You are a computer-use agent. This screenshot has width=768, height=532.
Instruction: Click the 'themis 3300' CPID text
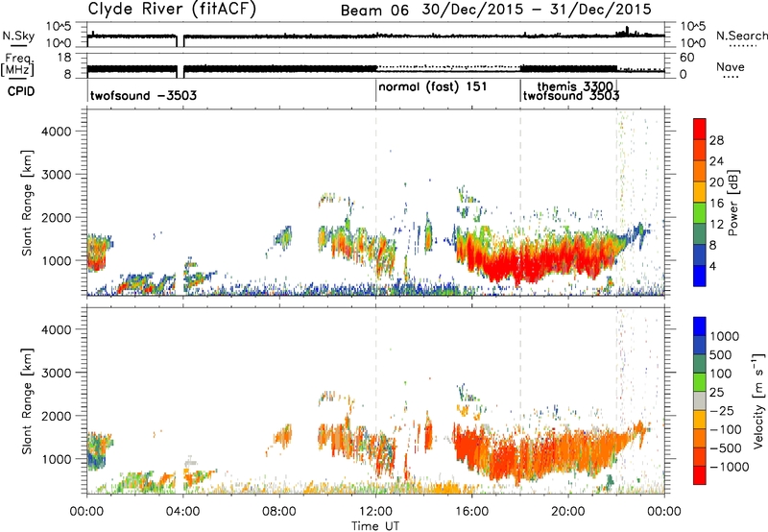pos(575,86)
